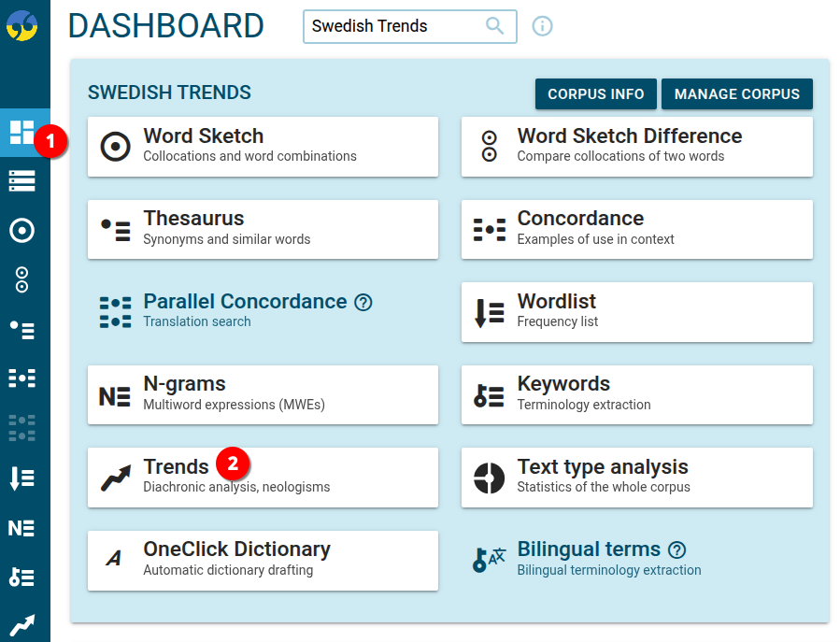The image size is (840, 642).
Task: Open the info icon beside the search bar
Action: pyautogui.click(x=542, y=26)
